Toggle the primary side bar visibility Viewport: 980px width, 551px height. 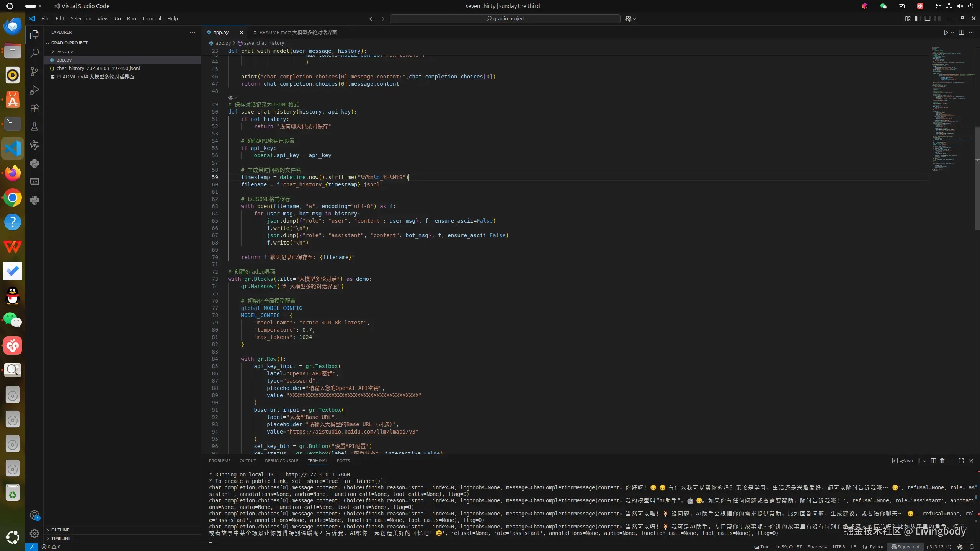(918, 18)
